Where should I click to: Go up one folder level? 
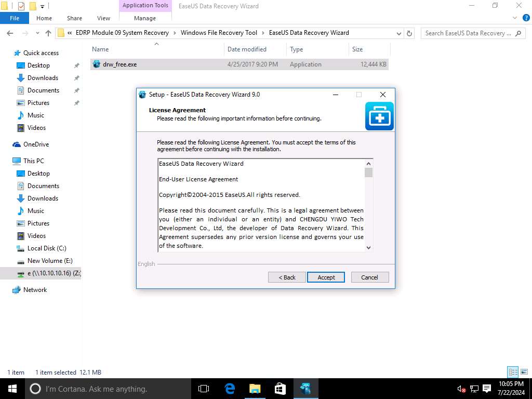pyautogui.click(x=48, y=33)
